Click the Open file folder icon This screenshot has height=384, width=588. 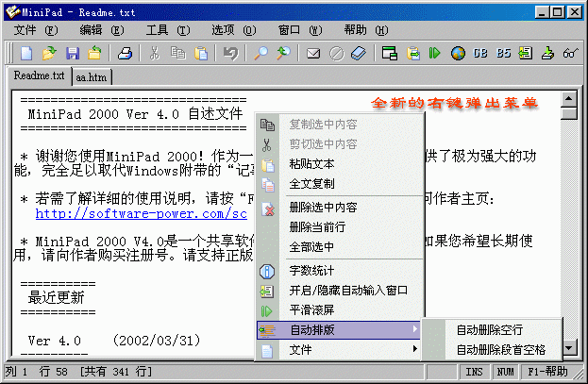[x=49, y=53]
